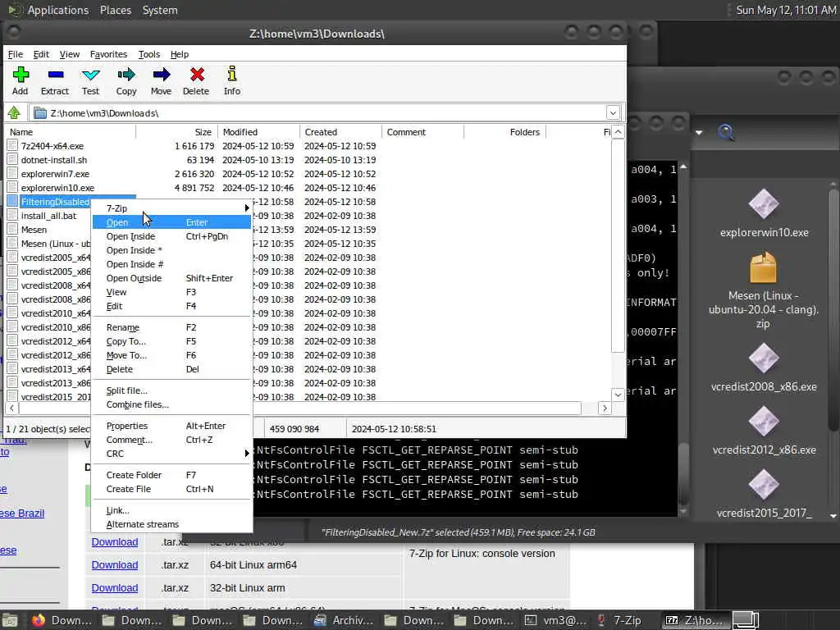This screenshot has height=630, width=840.
Task: Click the Test toolbar icon
Action: click(90, 81)
